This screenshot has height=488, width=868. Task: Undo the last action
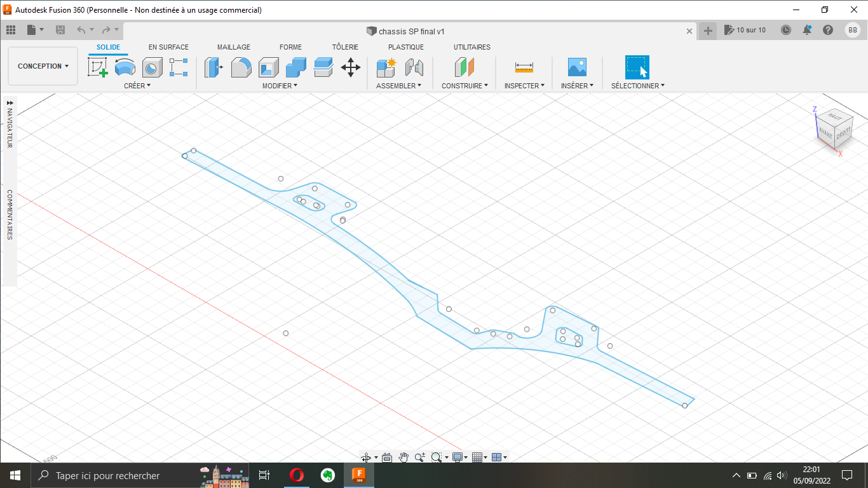pyautogui.click(x=81, y=30)
